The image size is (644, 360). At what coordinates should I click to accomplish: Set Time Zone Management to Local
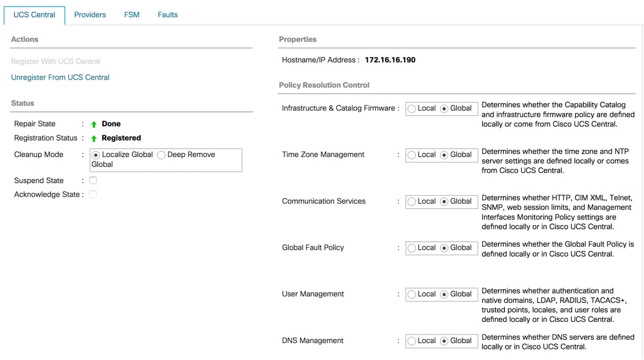412,155
